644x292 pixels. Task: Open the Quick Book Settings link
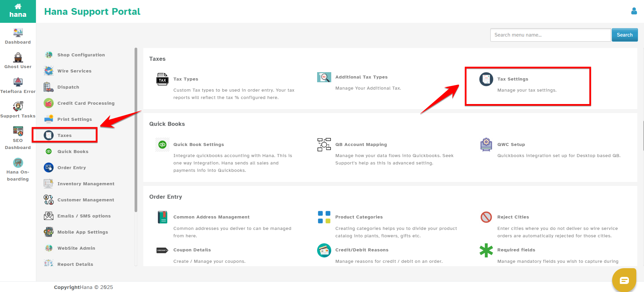199,144
